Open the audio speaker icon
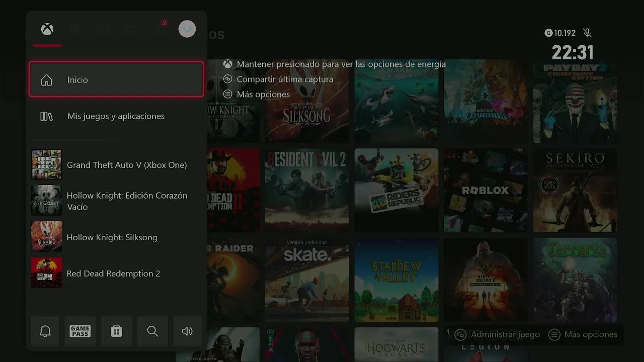 [187, 331]
